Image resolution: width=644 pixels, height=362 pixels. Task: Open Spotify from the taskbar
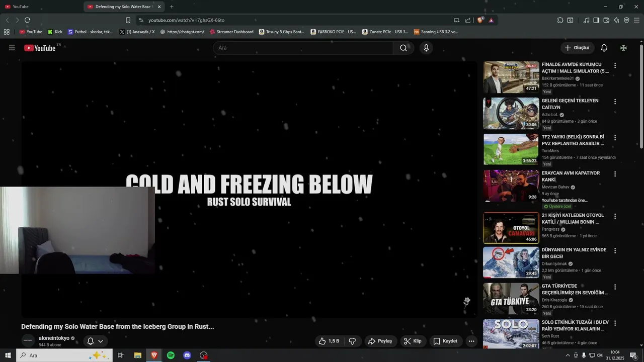point(171,355)
